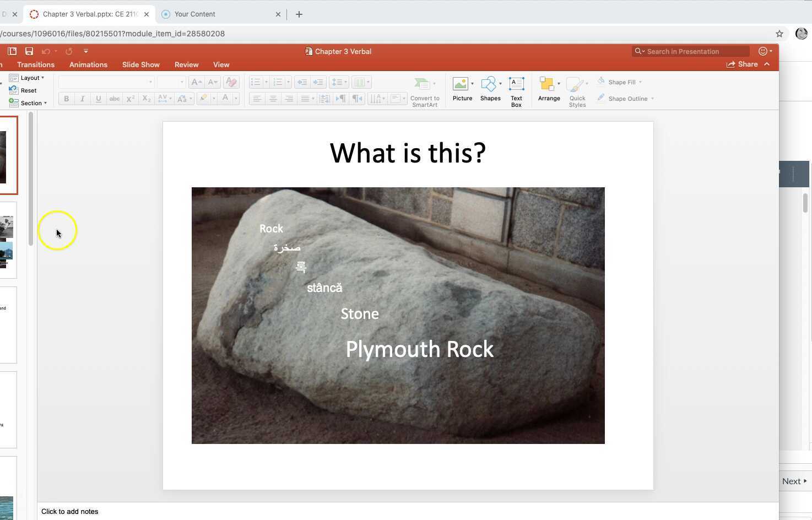This screenshot has height=520, width=812.
Task: Click the Decrease Font Size icon
Action: pyautogui.click(x=213, y=82)
